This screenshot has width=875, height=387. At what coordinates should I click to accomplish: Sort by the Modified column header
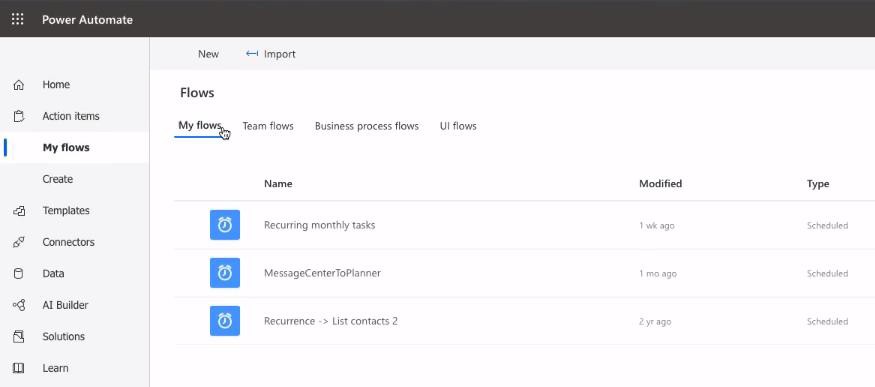pyautogui.click(x=661, y=183)
